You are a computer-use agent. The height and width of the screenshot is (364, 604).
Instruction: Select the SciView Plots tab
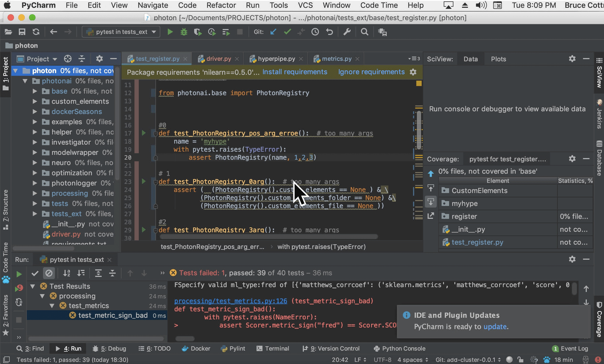[498, 59]
